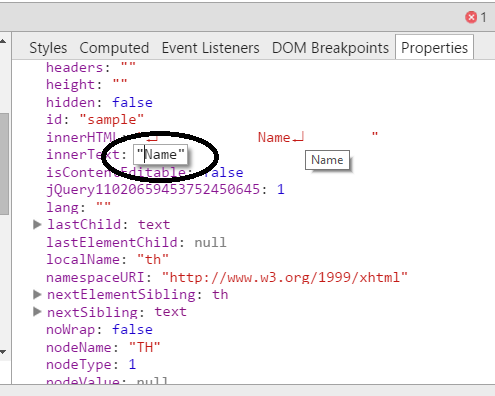Select the headers: "" property row
The height and width of the screenshot is (396, 495).
91,68
